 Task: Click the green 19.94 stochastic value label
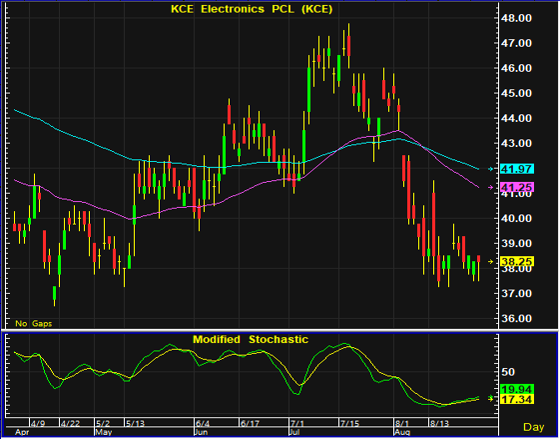517,389
